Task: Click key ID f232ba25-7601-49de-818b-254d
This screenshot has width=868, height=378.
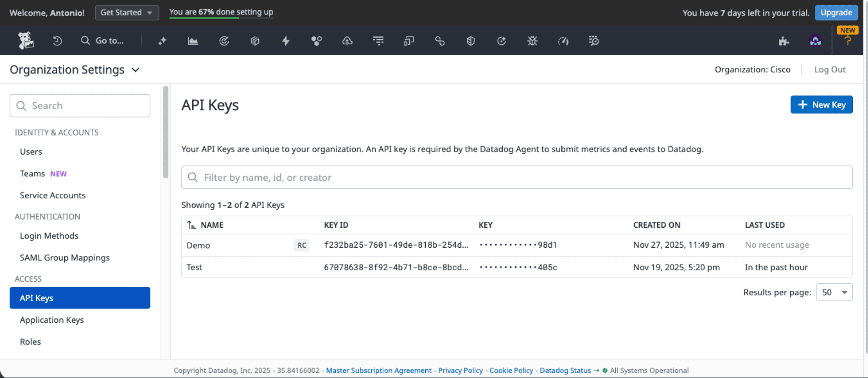Action: [396, 245]
